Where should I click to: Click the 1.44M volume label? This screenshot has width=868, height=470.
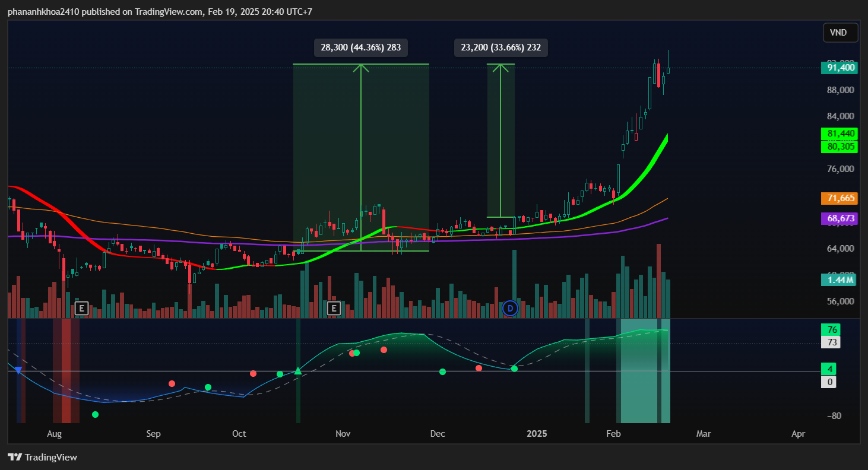(x=840, y=280)
